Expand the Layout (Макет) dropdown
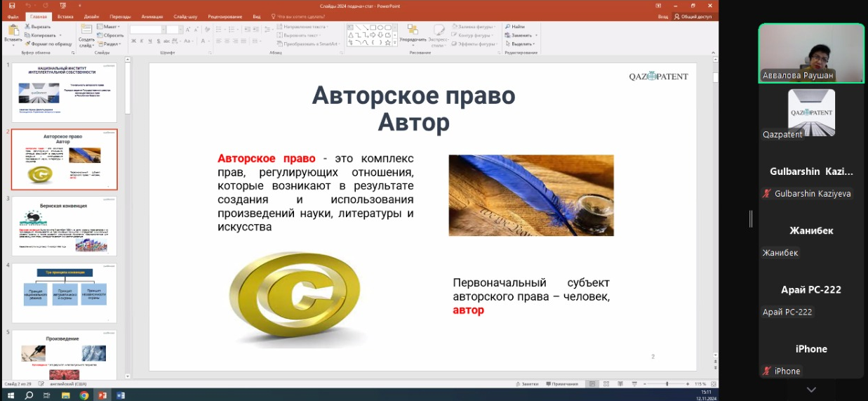The width and height of the screenshot is (868, 401). click(109, 27)
